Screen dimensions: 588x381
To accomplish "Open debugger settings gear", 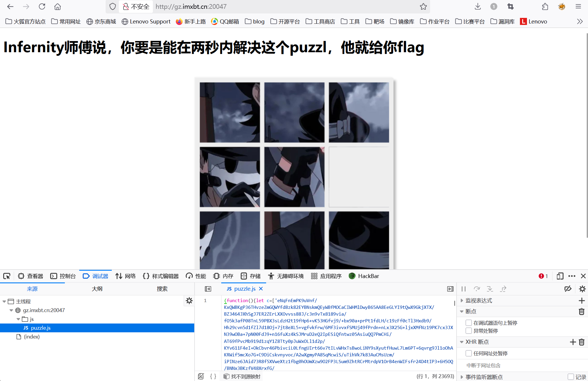I will pyautogui.click(x=582, y=289).
